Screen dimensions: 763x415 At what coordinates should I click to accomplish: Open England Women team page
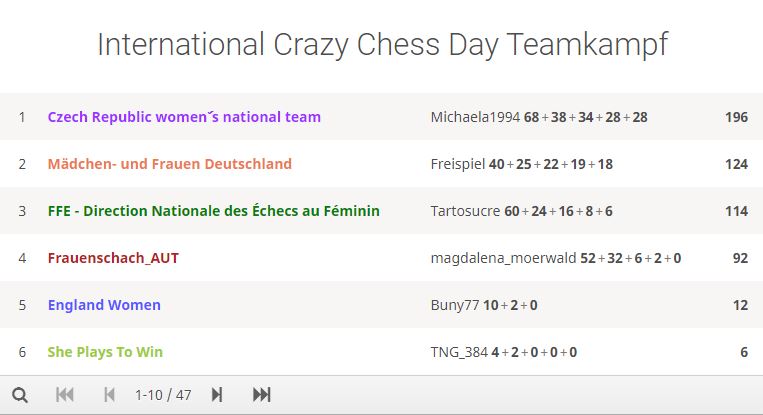(x=104, y=305)
